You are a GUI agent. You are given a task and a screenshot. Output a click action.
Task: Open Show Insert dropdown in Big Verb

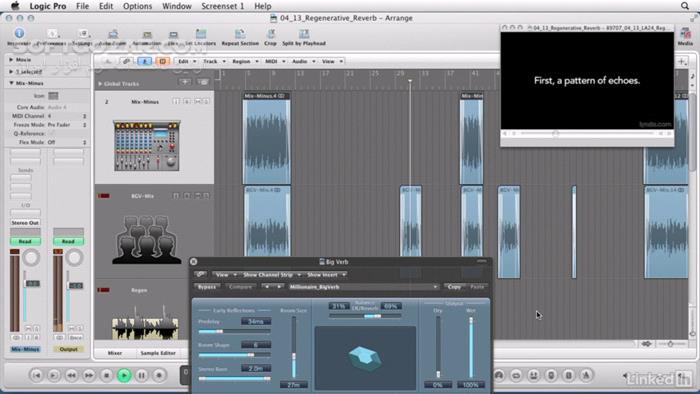pyautogui.click(x=326, y=274)
